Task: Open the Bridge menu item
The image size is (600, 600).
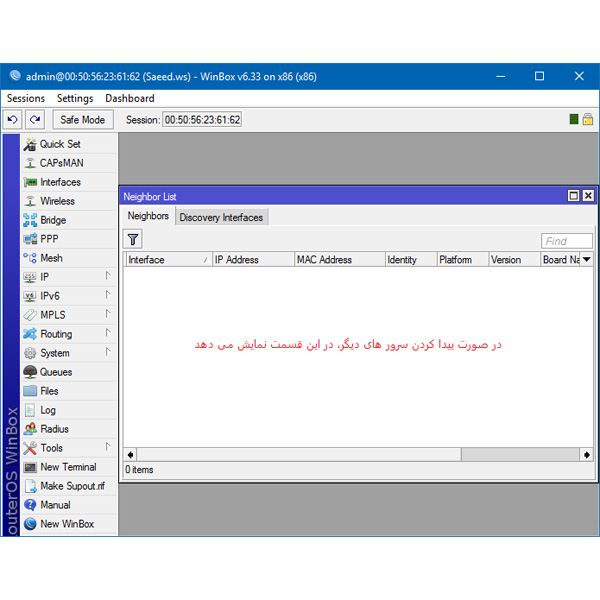Action: (x=69, y=220)
